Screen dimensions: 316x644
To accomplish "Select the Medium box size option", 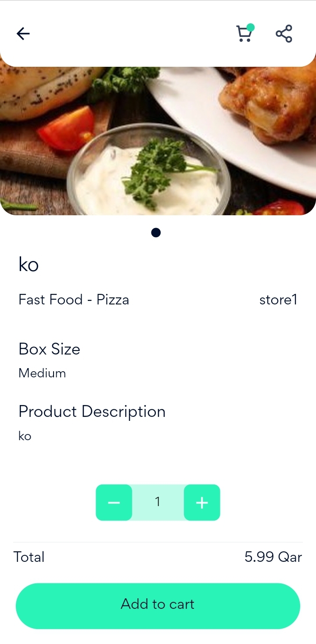I will [x=42, y=373].
